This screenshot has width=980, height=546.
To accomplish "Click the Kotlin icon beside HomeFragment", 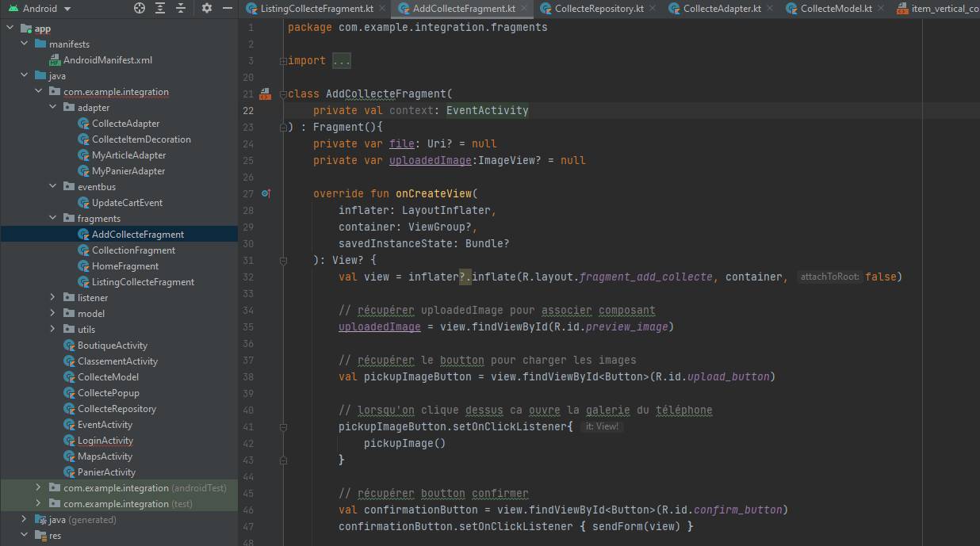I will [x=83, y=266].
